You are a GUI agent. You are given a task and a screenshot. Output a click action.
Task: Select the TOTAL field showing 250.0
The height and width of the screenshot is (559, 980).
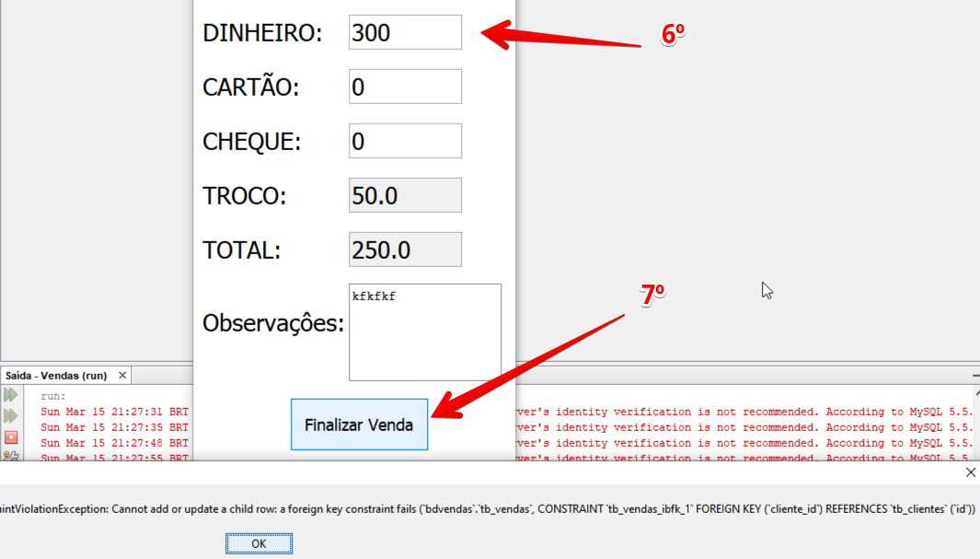[x=405, y=250]
